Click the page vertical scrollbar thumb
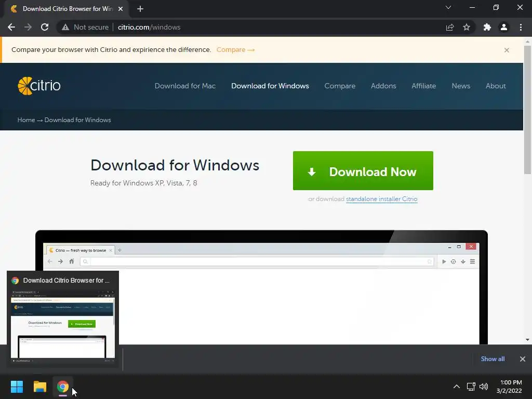The image size is (532, 399). 527,110
